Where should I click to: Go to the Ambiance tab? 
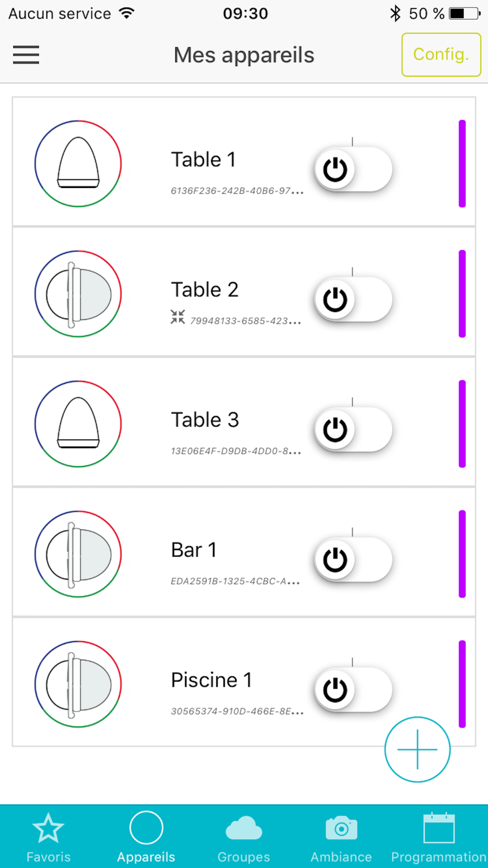point(341,837)
